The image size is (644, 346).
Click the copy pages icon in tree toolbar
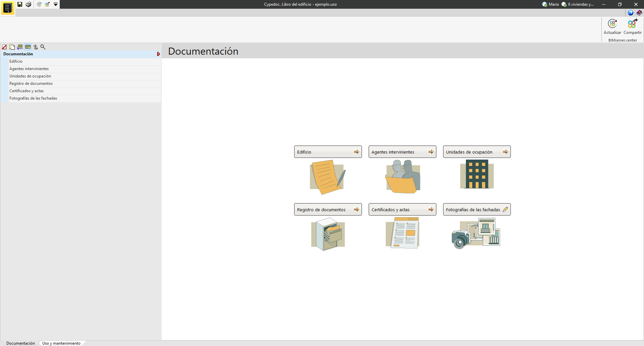12,47
